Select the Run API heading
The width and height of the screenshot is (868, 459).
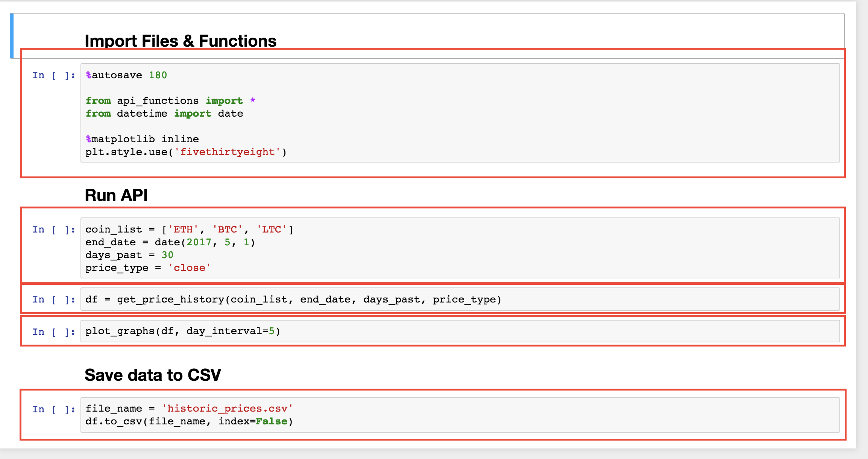116,195
